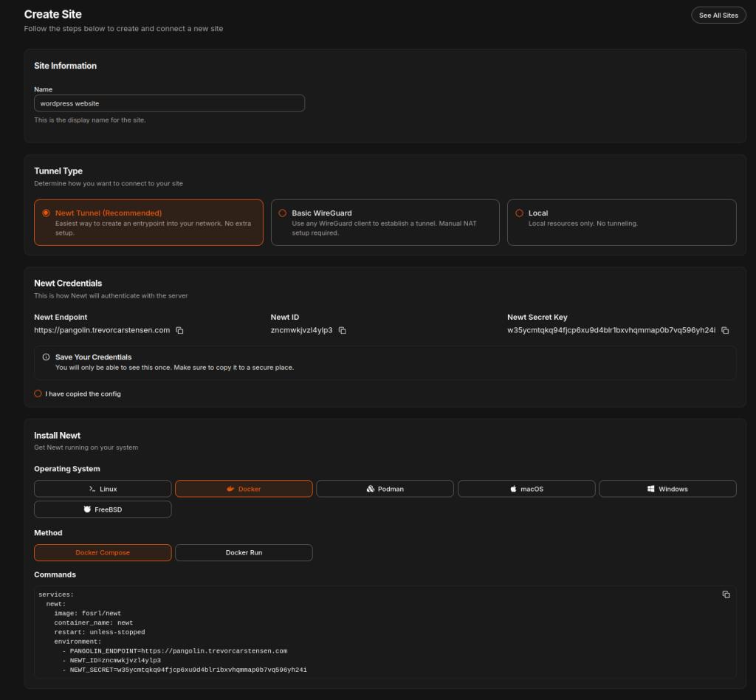Select the Docker operating system option
Image resolution: width=756 pixels, height=700 pixels.
[x=244, y=489]
